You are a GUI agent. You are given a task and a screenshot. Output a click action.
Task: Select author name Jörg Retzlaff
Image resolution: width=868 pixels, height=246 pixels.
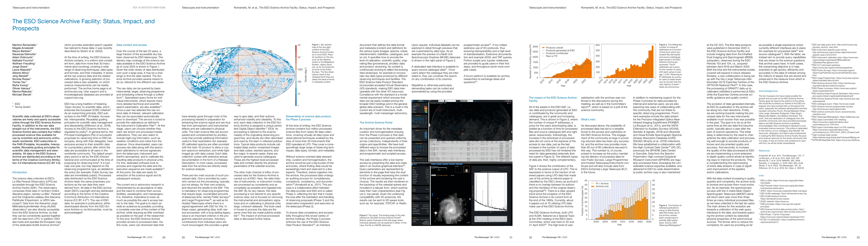click(21, 76)
